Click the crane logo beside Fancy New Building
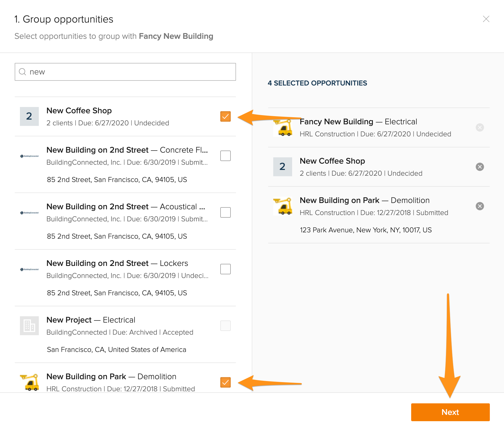The width and height of the screenshot is (504, 428). tap(283, 128)
